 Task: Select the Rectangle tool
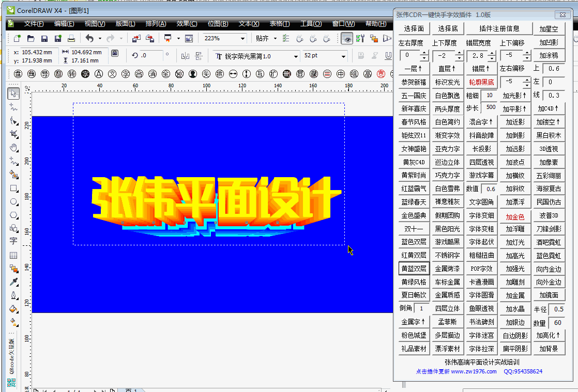pos(13,189)
